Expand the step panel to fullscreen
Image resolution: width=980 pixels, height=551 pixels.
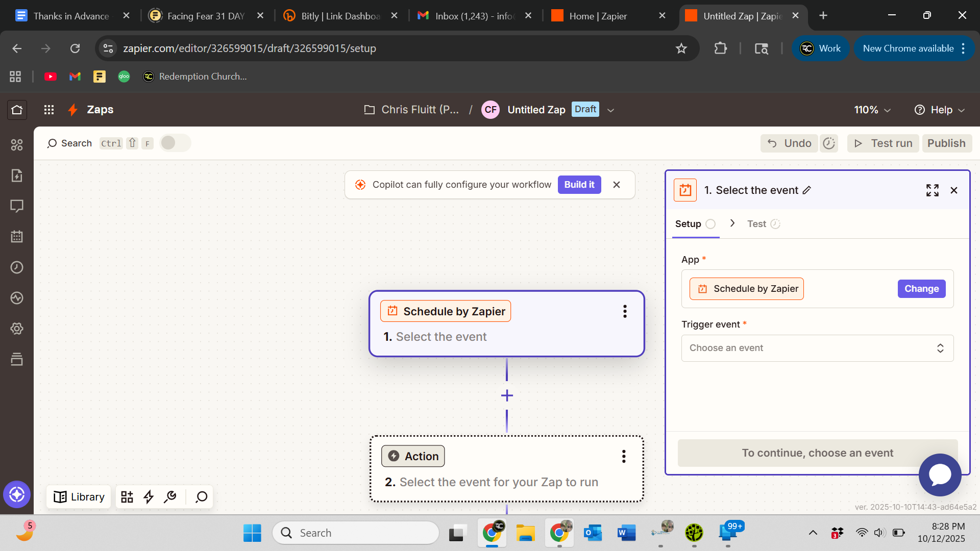pyautogui.click(x=932, y=190)
